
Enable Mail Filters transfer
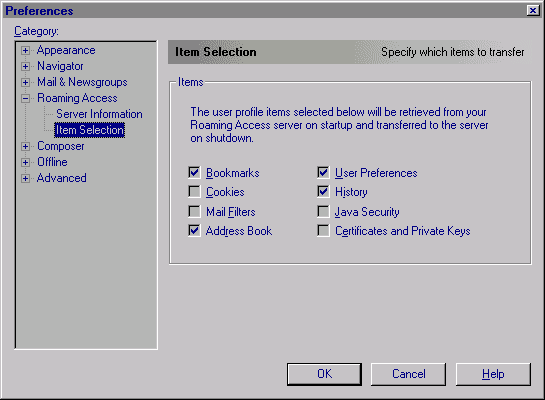(x=194, y=211)
